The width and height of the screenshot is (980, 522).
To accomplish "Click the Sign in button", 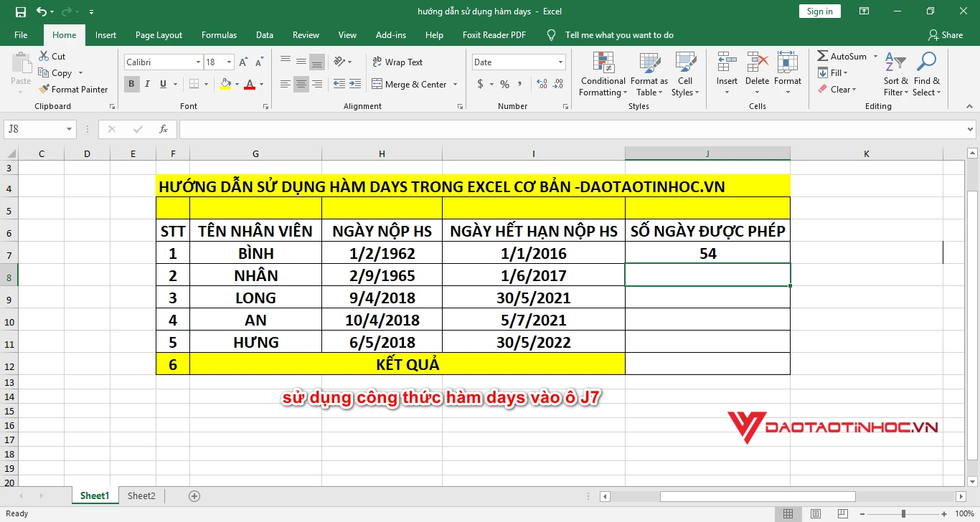I will tap(819, 11).
